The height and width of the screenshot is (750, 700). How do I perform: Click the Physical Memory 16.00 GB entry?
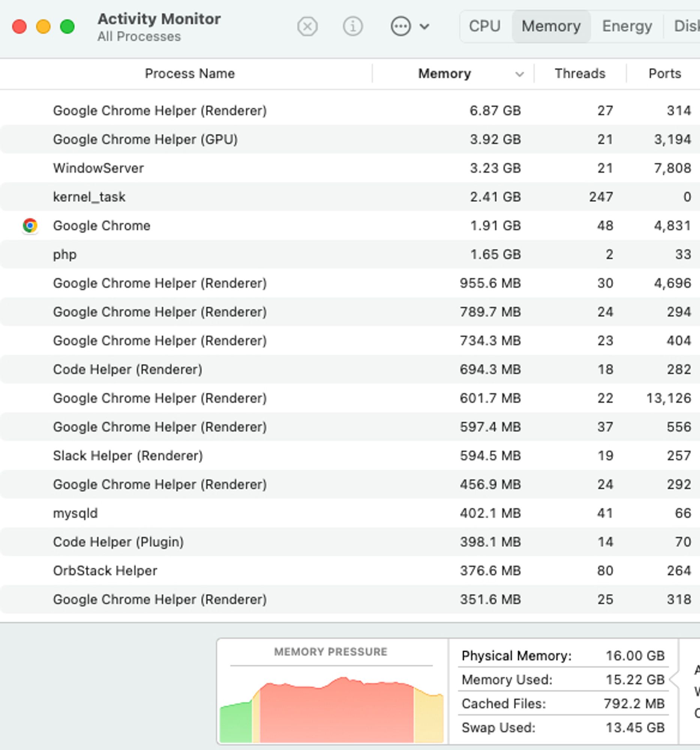click(563, 655)
